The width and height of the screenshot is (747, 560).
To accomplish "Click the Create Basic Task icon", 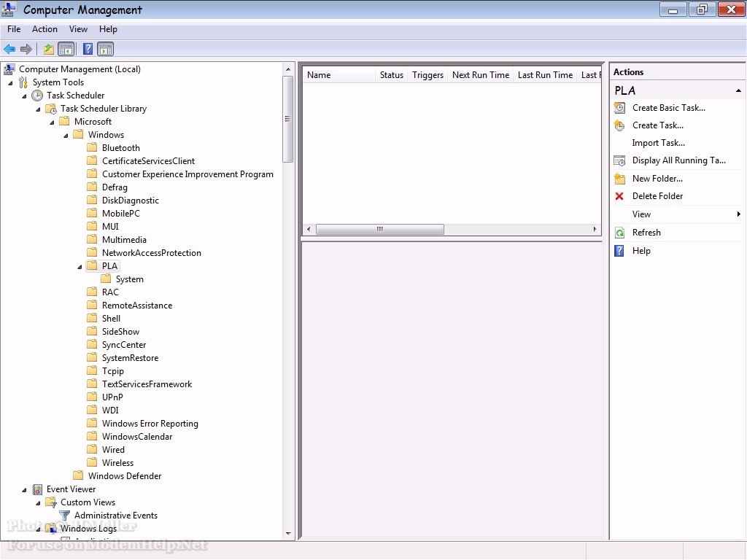I will 619,108.
